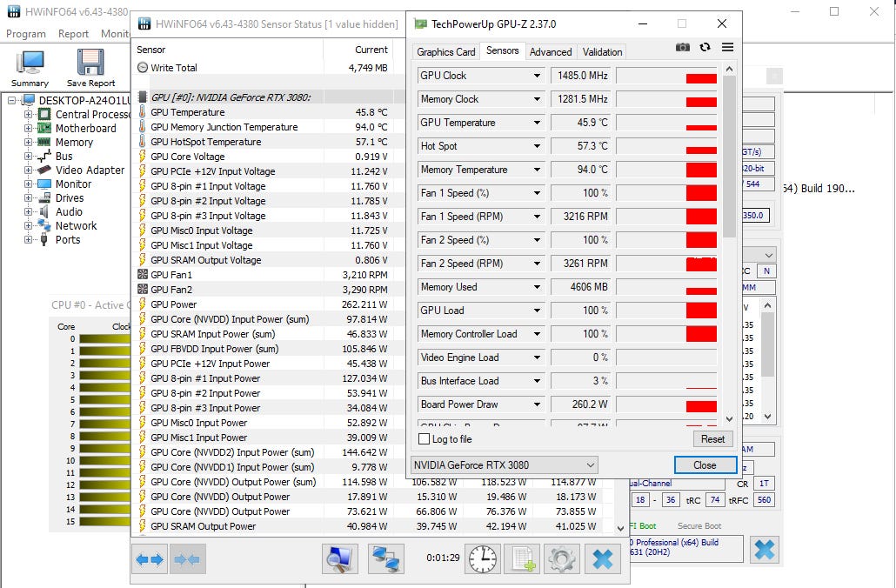Switch to Advanced tab in GPU-Z

[x=551, y=52]
